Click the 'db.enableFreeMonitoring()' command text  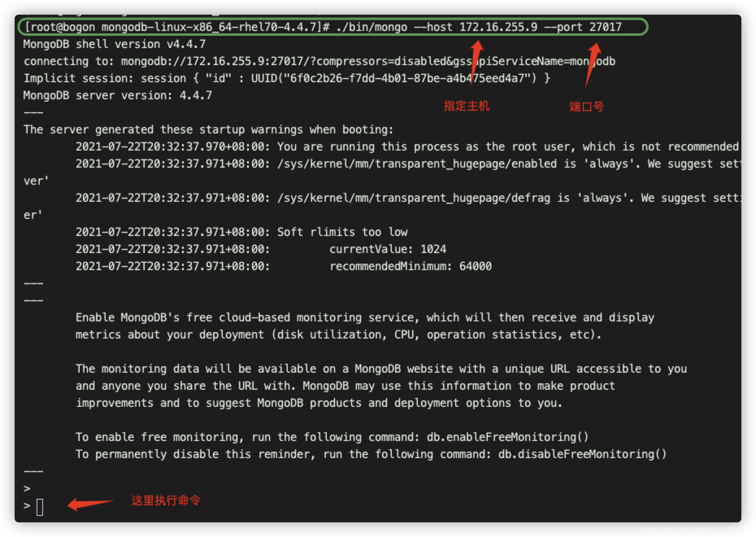click(508, 437)
